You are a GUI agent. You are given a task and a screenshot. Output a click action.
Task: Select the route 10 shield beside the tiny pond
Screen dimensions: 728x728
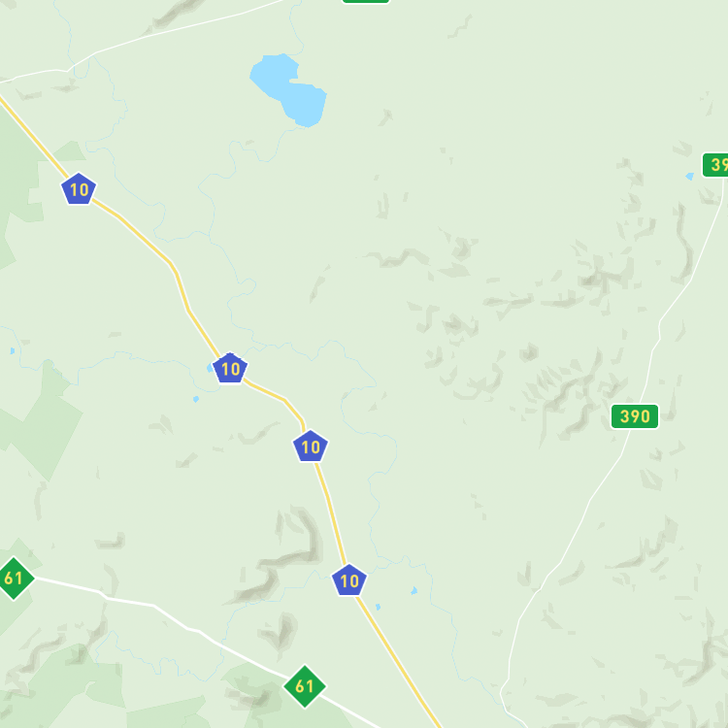coord(230,368)
